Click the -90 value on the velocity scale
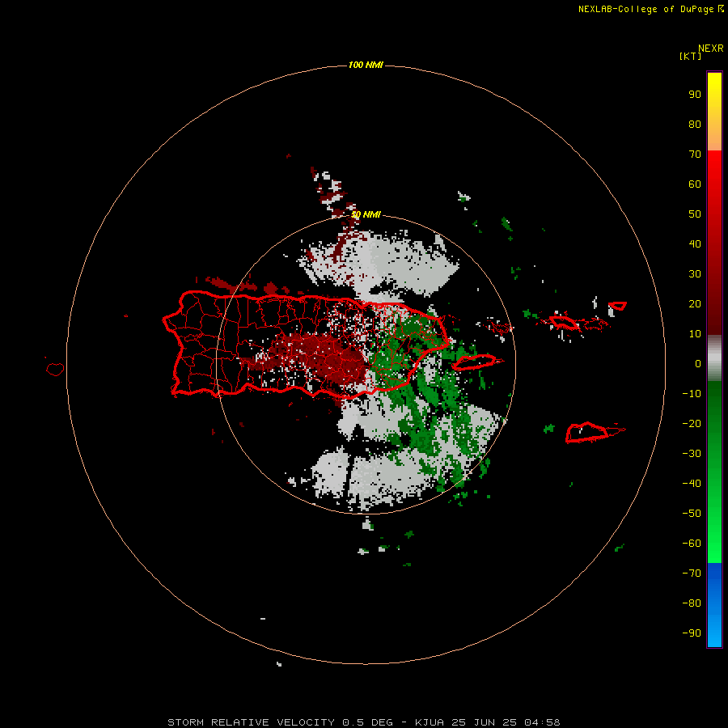The image size is (728, 728). [692, 633]
